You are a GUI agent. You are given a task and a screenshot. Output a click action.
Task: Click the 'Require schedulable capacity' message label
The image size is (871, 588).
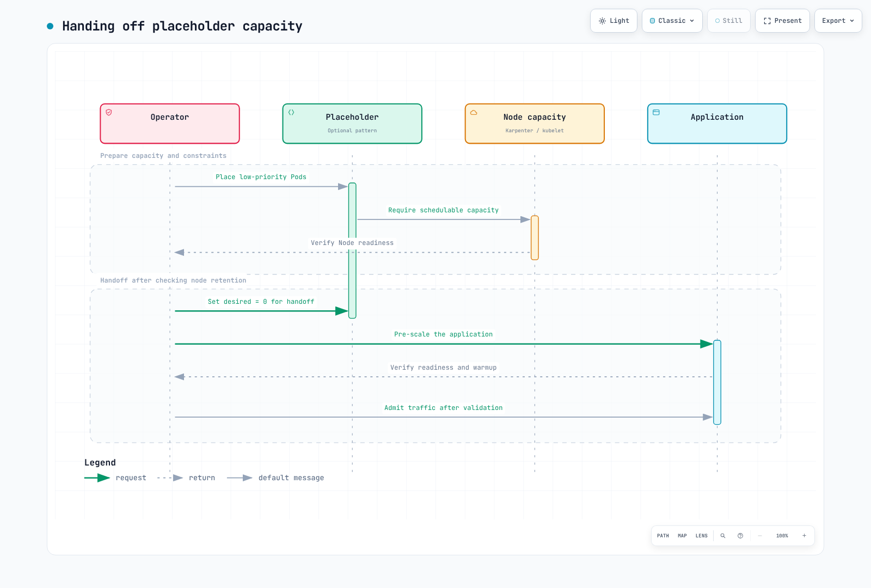pyautogui.click(x=444, y=210)
